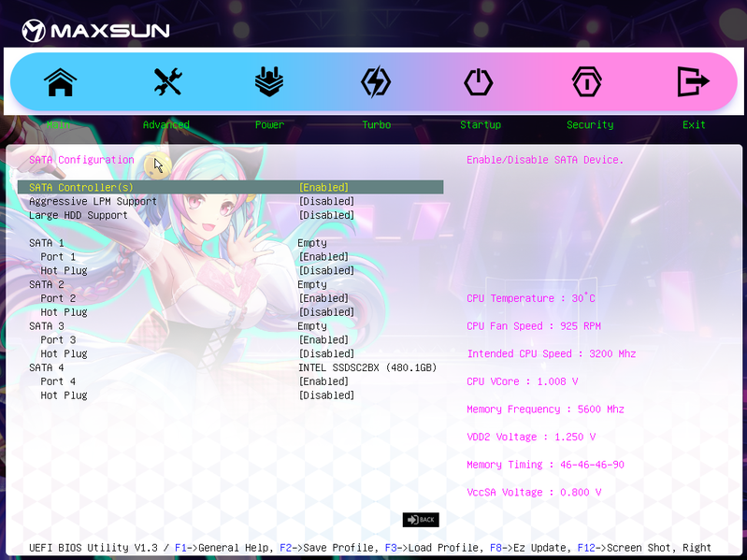Click the Port 2 label

tap(58, 298)
